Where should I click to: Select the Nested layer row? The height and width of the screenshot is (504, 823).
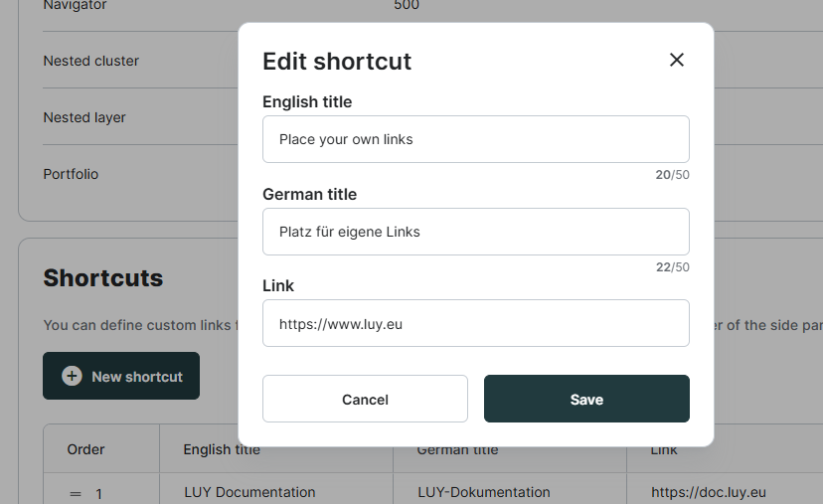click(84, 117)
